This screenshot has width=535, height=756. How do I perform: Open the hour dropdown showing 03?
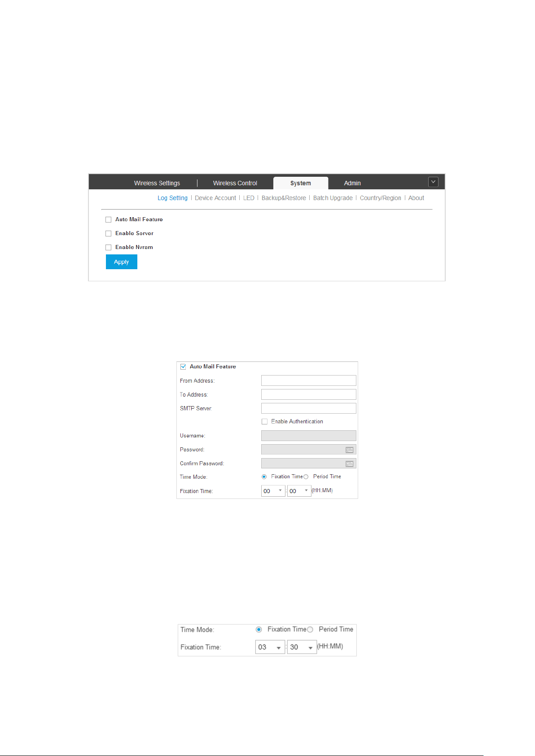pyautogui.click(x=270, y=647)
